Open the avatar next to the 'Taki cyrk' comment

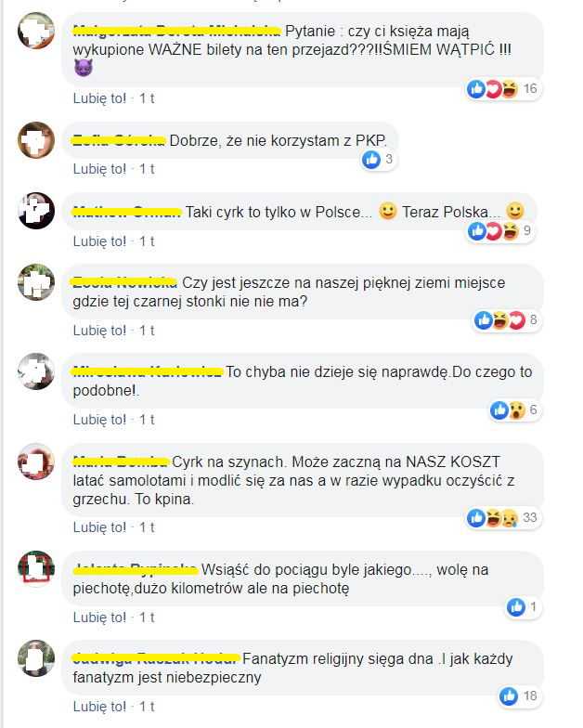tap(36, 211)
